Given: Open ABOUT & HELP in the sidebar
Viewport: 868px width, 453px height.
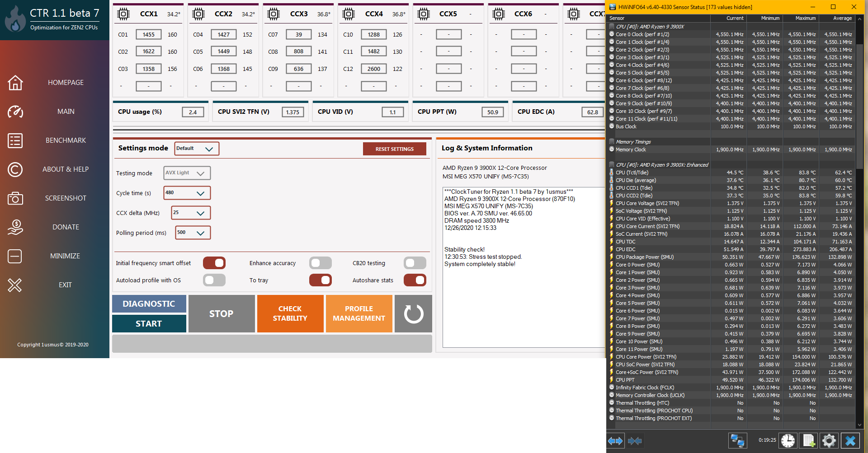Looking at the screenshot, I should pos(66,169).
